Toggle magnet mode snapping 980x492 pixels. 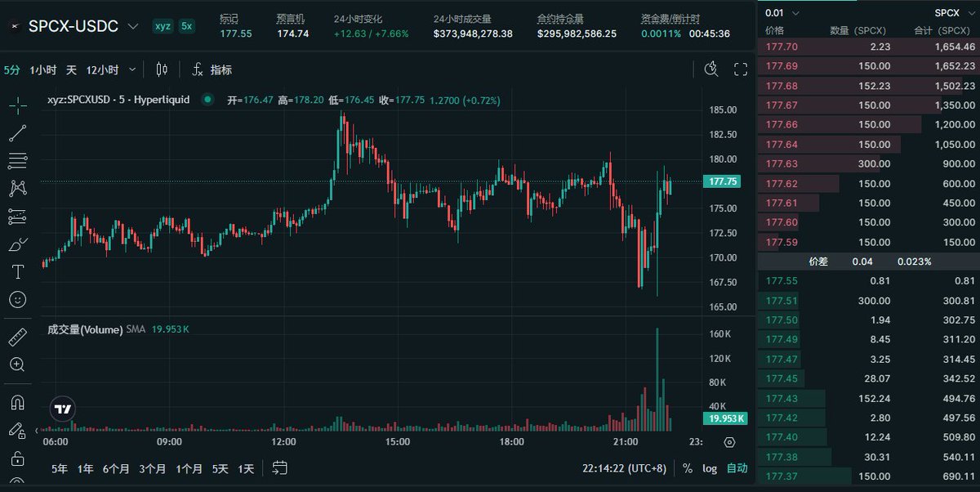(x=18, y=401)
